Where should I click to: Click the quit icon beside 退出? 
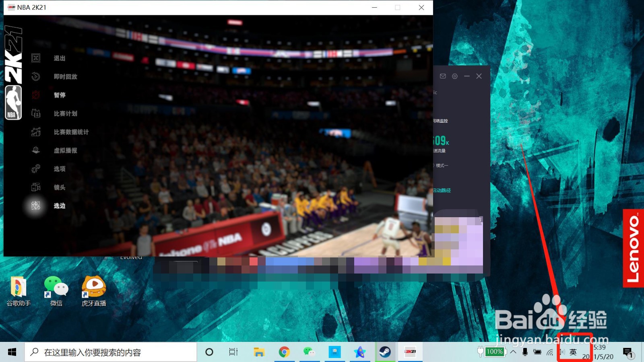coord(36,58)
